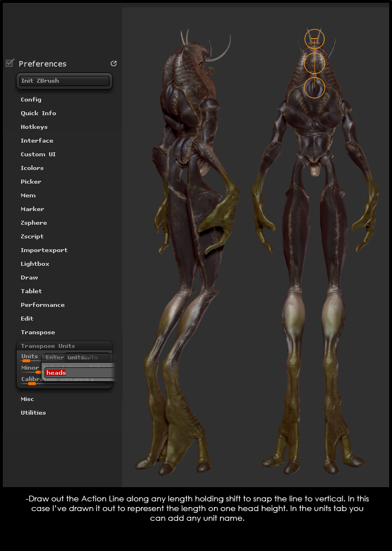Expand the Interface section
Viewport: 392px width, 551px height.
(37, 140)
